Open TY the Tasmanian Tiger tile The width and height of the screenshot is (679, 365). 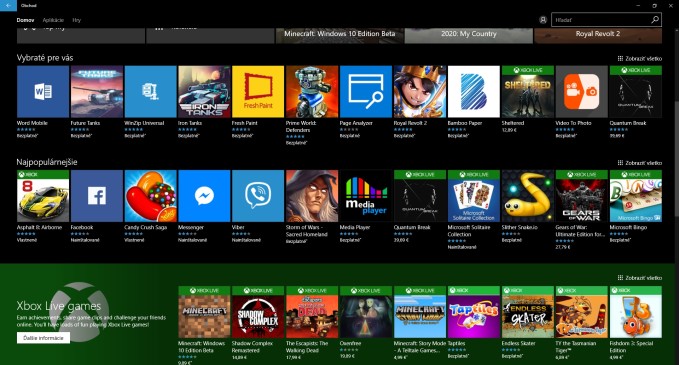[x=582, y=312]
